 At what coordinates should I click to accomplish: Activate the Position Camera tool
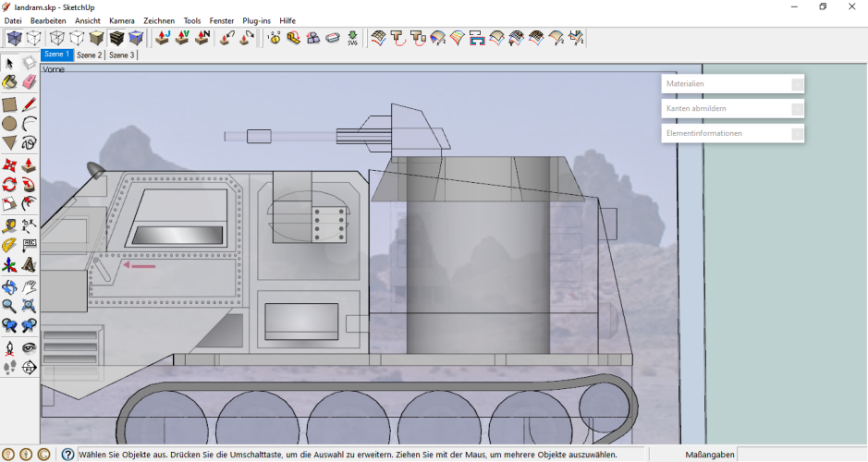click(x=9, y=348)
